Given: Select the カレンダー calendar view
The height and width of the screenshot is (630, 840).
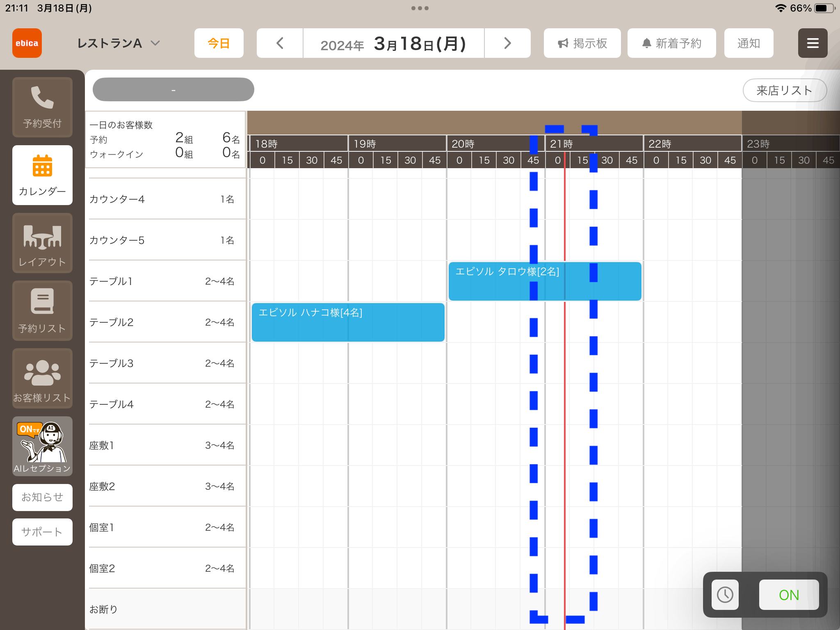Looking at the screenshot, I should click(x=42, y=175).
